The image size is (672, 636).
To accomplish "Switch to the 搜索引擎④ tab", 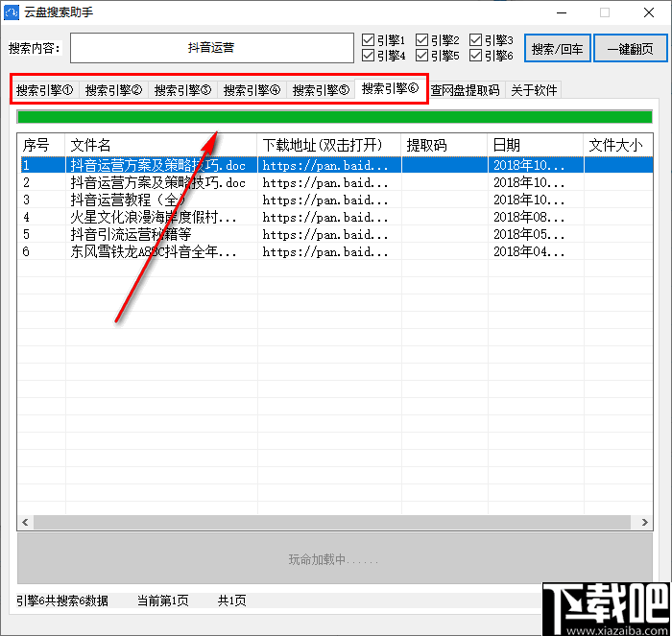I will coord(252,90).
